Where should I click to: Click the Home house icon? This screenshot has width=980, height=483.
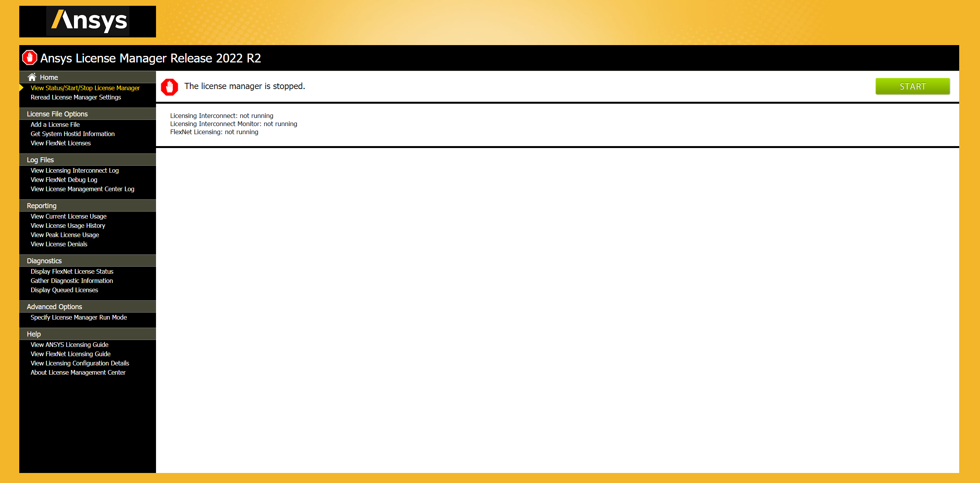pos(32,77)
